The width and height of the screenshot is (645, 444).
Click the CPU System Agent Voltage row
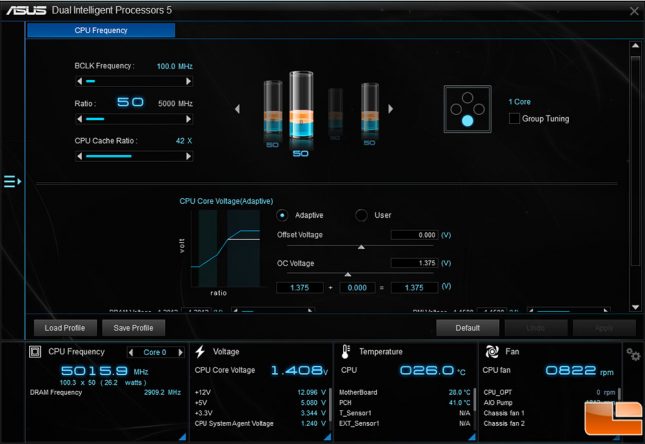tap(260, 423)
